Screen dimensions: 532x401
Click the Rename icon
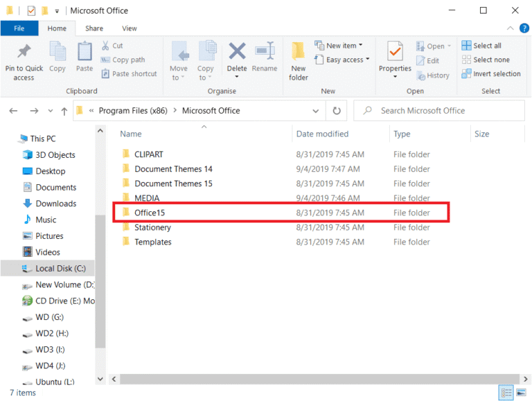[265, 51]
